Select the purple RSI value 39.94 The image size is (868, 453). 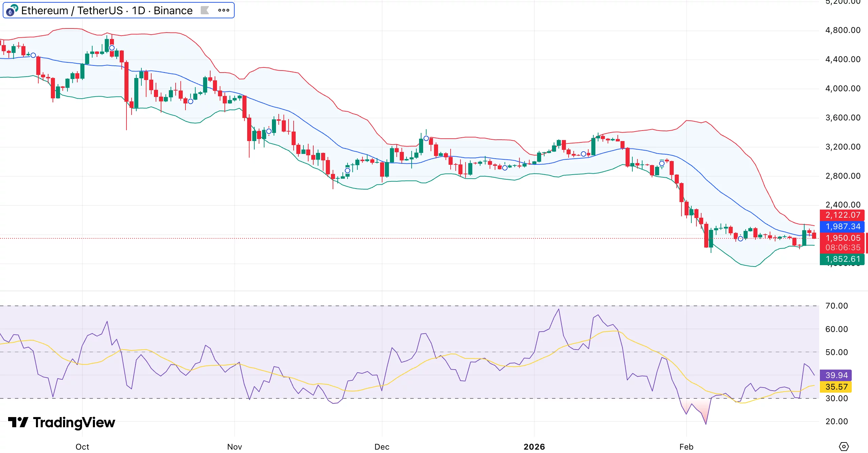pyautogui.click(x=836, y=375)
